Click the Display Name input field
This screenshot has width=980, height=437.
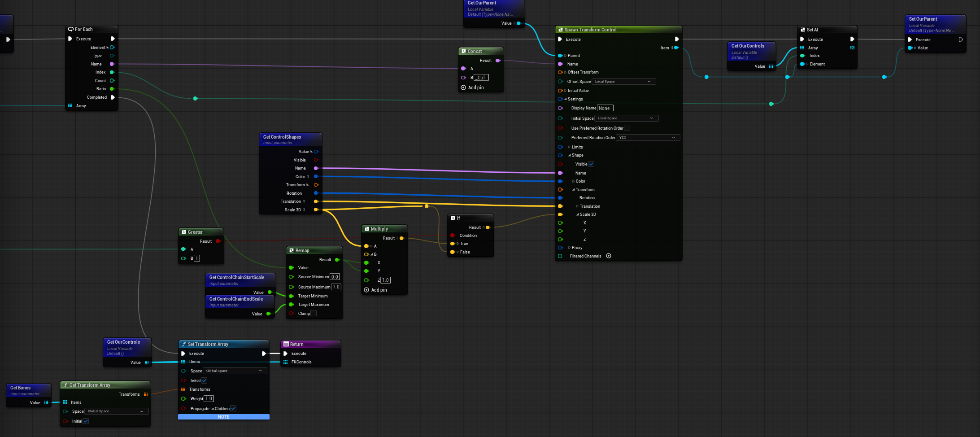tap(605, 108)
